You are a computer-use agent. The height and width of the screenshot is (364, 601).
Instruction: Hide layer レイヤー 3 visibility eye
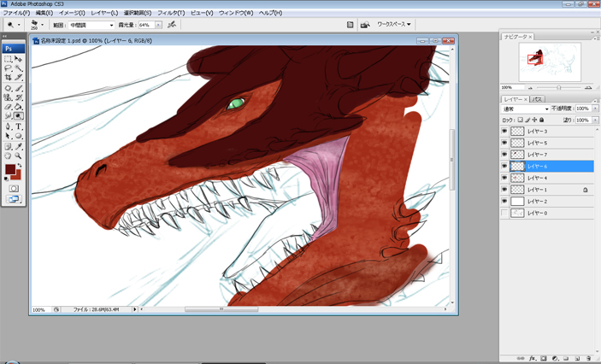point(504,131)
